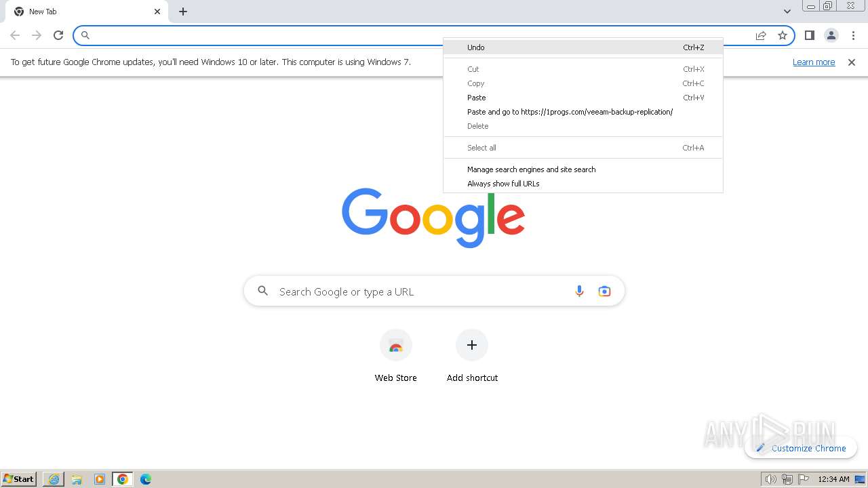Open the network tray icon

787,479
